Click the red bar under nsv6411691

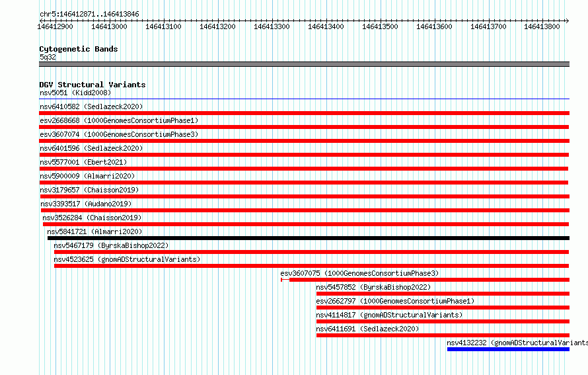[x=443, y=335]
